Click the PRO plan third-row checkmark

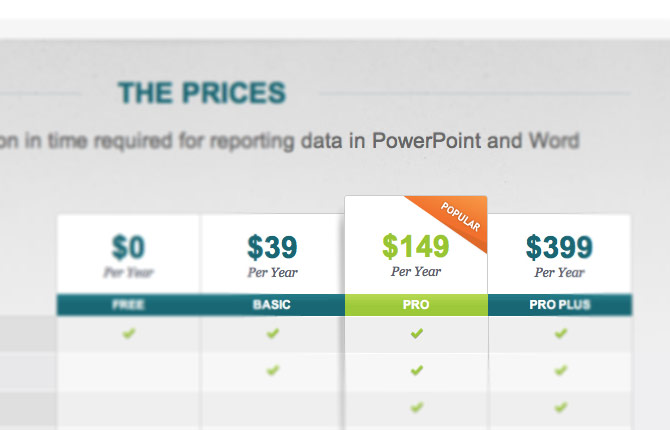click(417, 407)
